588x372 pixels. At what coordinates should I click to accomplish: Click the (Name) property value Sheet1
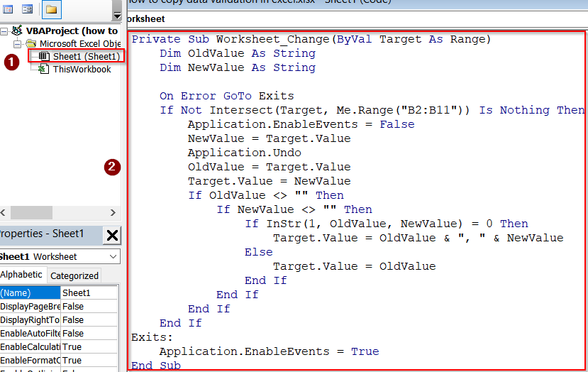[89, 292]
